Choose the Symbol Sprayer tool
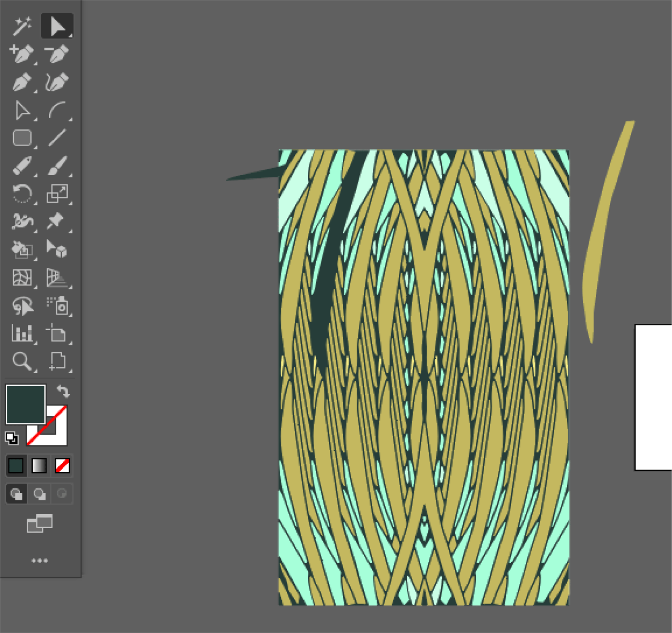This screenshot has width=672, height=633. coord(58,306)
